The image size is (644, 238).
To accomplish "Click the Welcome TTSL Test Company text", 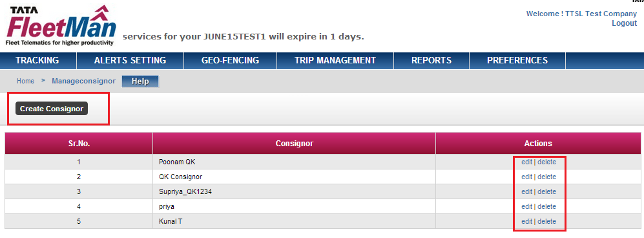I will (581, 14).
